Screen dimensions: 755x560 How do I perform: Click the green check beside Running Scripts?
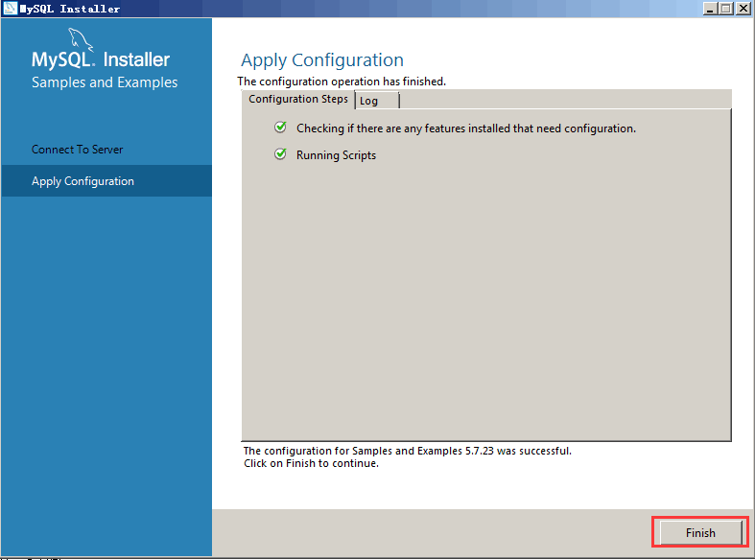pos(280,154)
